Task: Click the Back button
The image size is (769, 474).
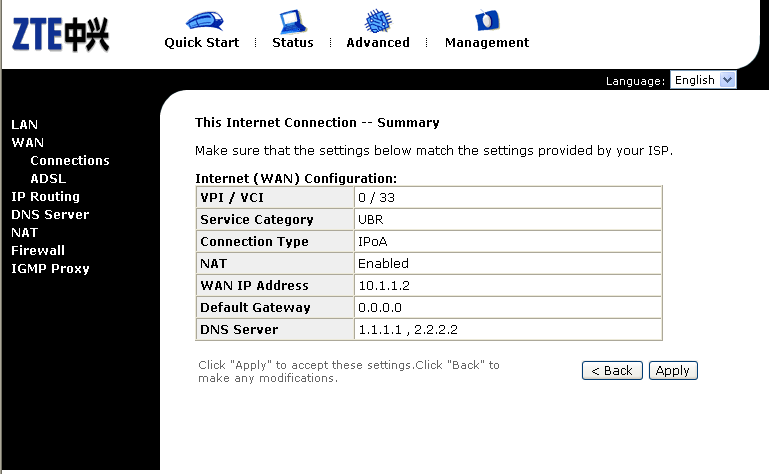Action: click(x=612, y=370)
